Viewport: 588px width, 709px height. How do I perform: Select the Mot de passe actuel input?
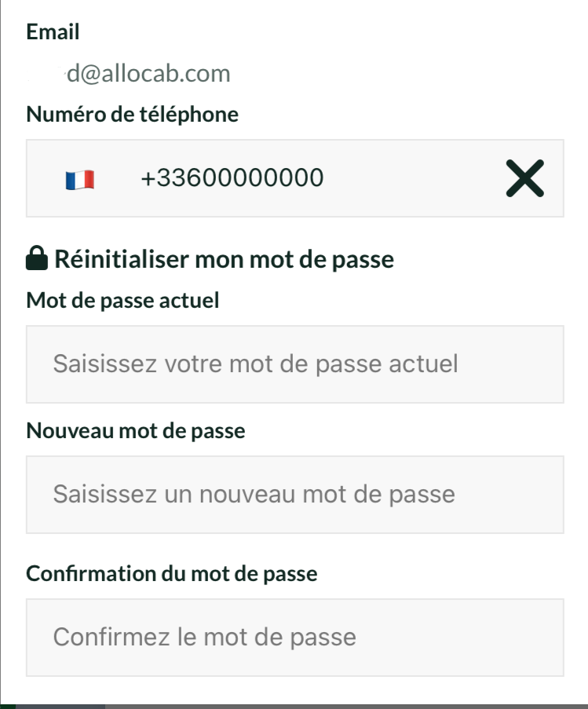[294, 364]
